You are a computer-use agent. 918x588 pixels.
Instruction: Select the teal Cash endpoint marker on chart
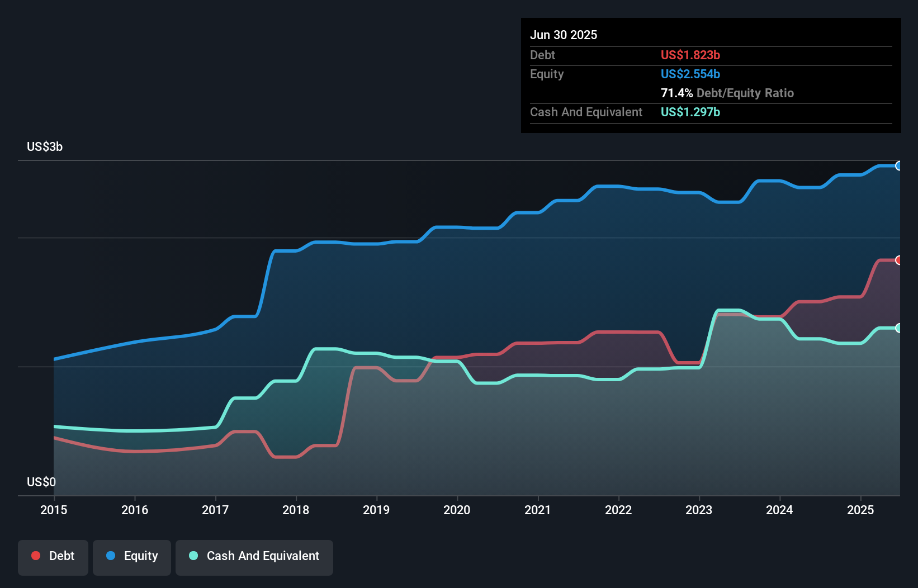tap(899, 328)
